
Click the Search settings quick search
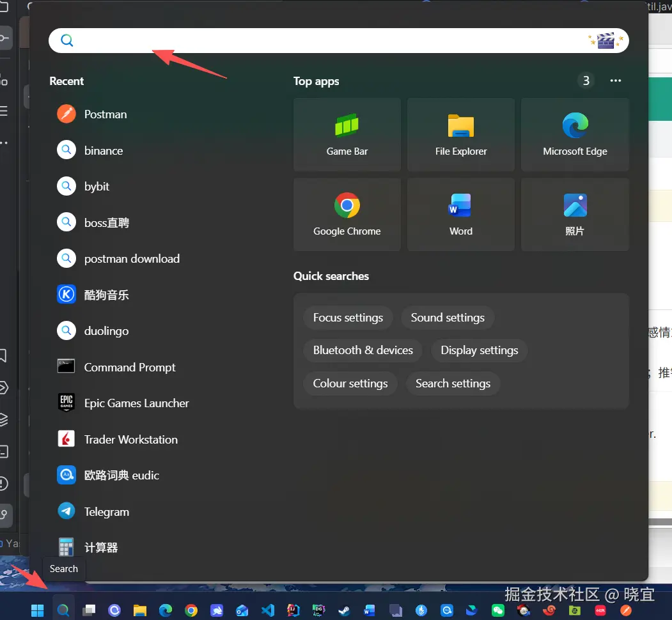click(453, 383)
